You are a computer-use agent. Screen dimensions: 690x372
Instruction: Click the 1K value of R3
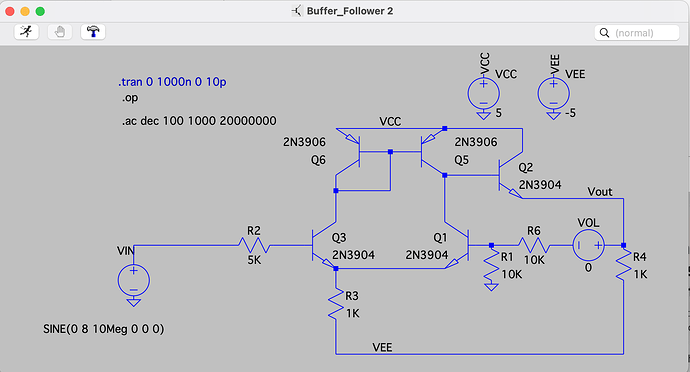[352, 313]
